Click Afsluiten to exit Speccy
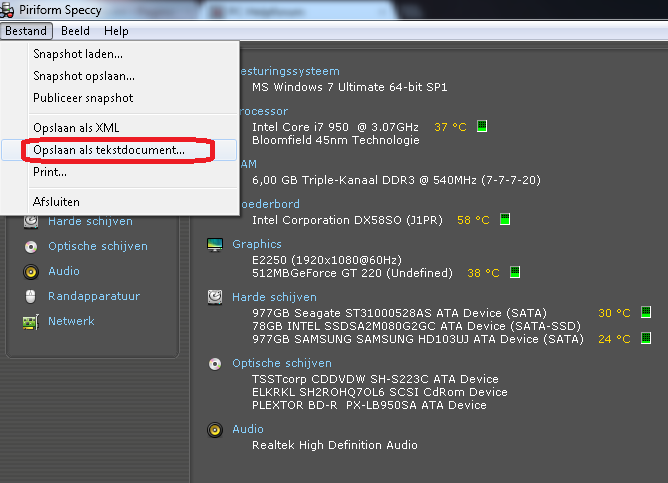 coord(119,202)
